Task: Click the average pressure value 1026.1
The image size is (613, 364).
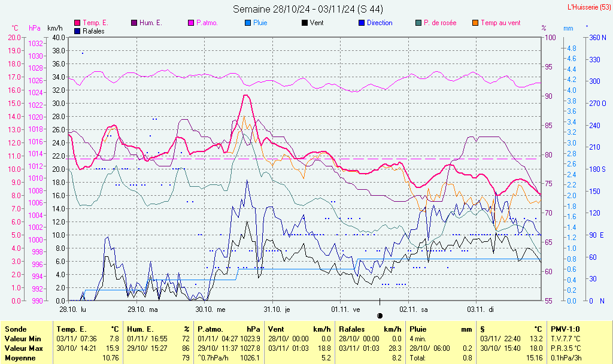Action: [x=250, y=358]
